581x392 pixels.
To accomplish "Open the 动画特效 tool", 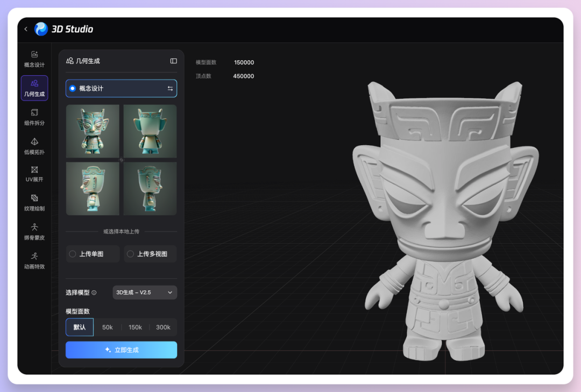I will click(x=34, y=260).
